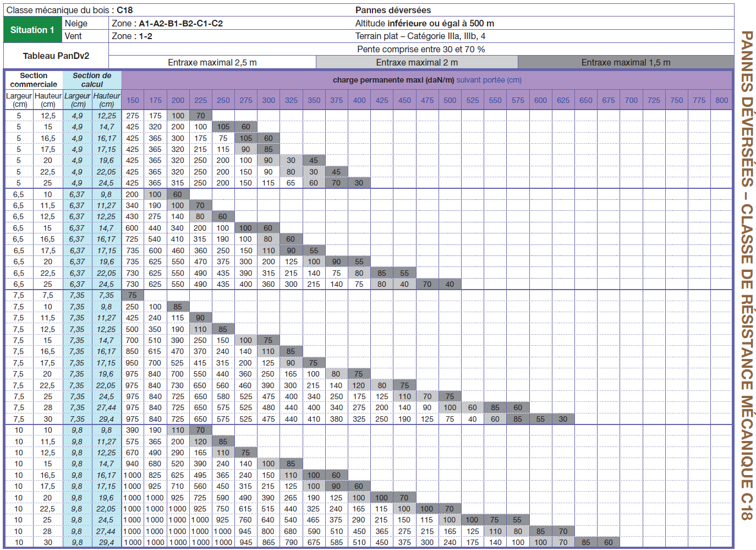Click the Tableau PanDv2 title cell

tap(56, 56)
